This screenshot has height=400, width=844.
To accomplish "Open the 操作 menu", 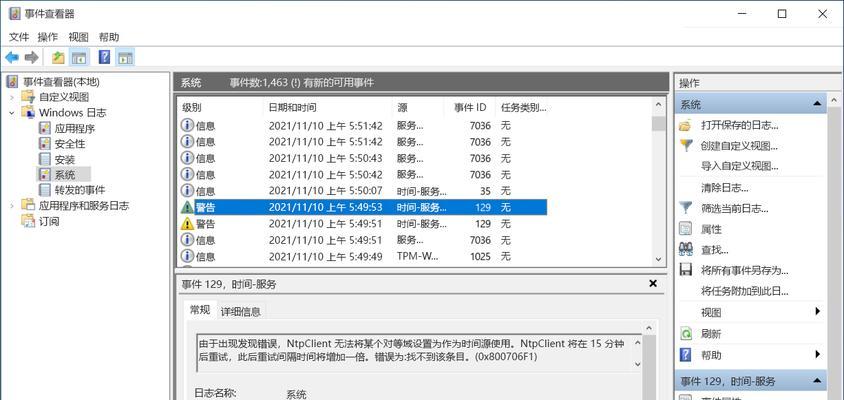I will (48, 37).
